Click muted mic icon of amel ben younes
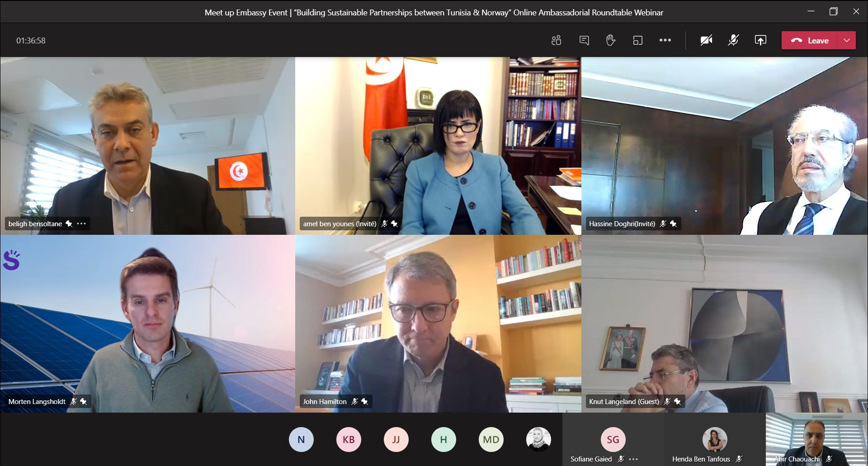 (384, 223)
